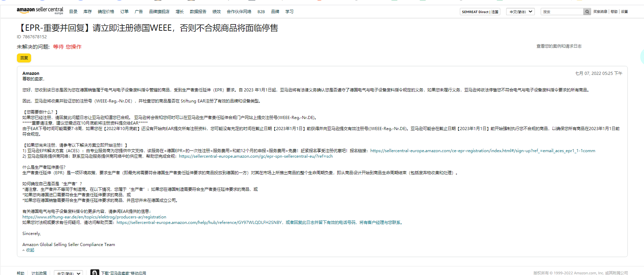Click the Amazon Seller mobile app icon
Image resolution: width=644 pixels, height=275 pixels.
95,273
